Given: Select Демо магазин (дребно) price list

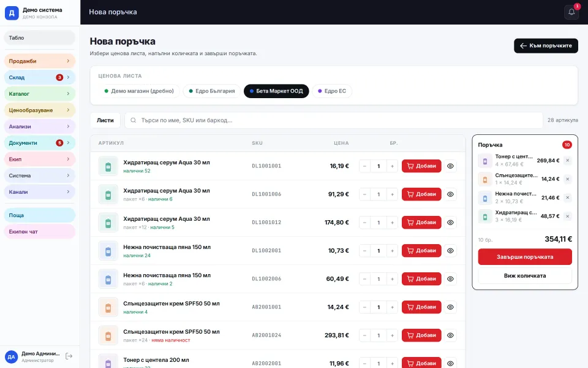Looking at the screenshot, I should click(139, 91).
